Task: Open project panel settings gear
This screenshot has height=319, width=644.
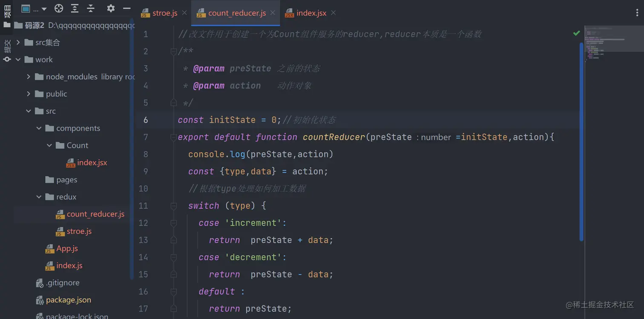Action: click(111, 9)
